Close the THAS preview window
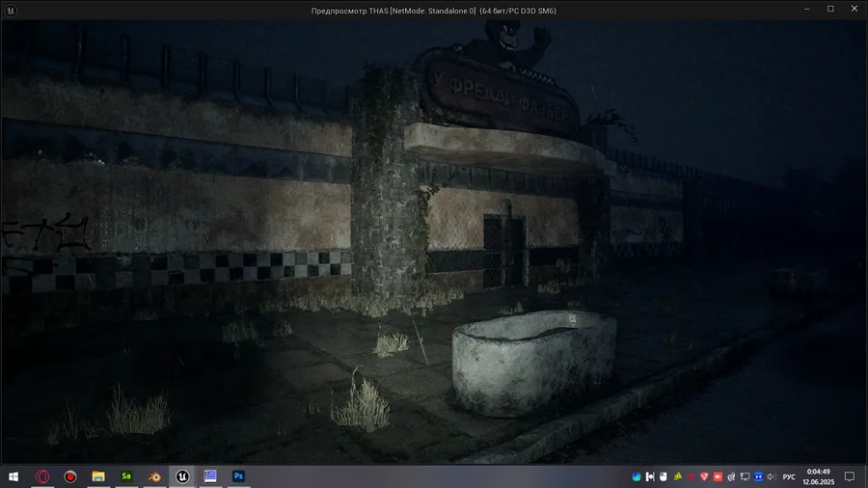This screenshot has width=868, height=488. (854, 9)
